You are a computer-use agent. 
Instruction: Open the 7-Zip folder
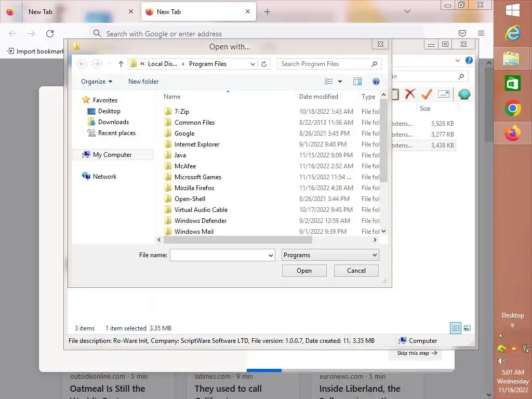pos(181,111)
